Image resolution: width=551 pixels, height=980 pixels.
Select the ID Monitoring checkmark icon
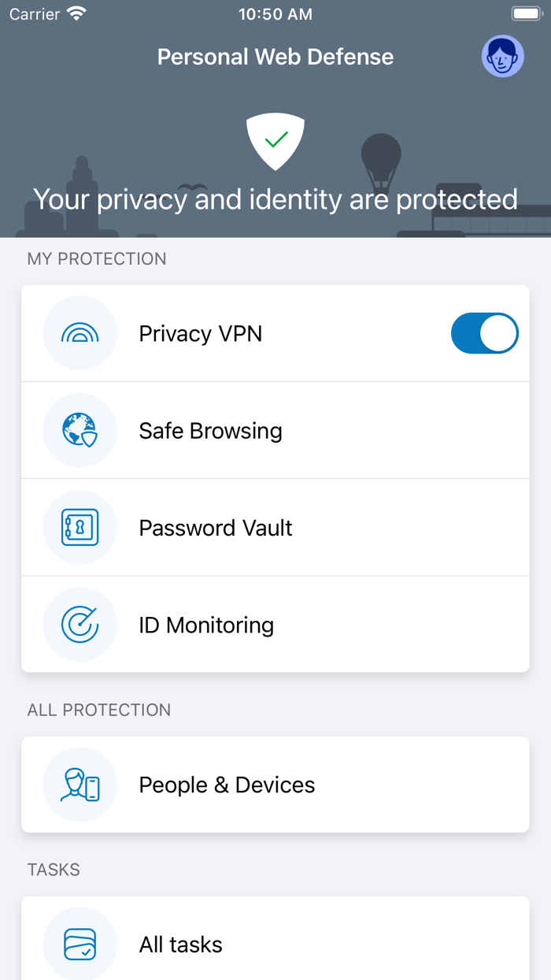pos(80,624)
